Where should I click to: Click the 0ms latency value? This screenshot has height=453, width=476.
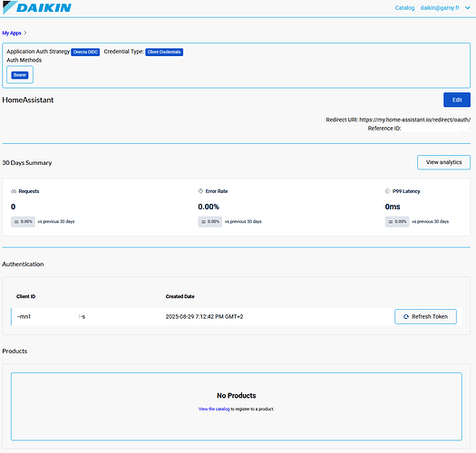point(393,207)
